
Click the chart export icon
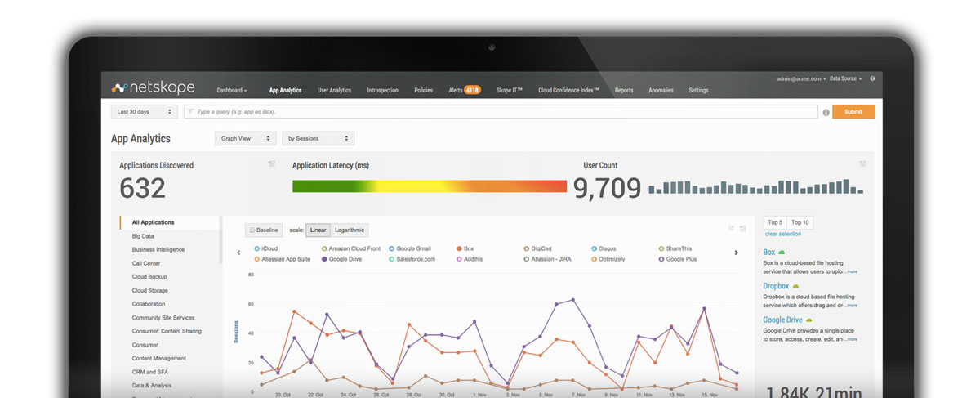click(x=742, y=229)
